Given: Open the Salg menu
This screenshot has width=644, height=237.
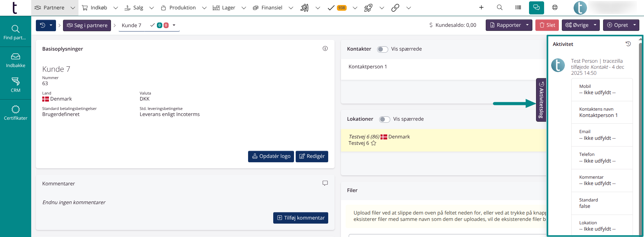Looking at the screenshot, I should coord(134,8).
